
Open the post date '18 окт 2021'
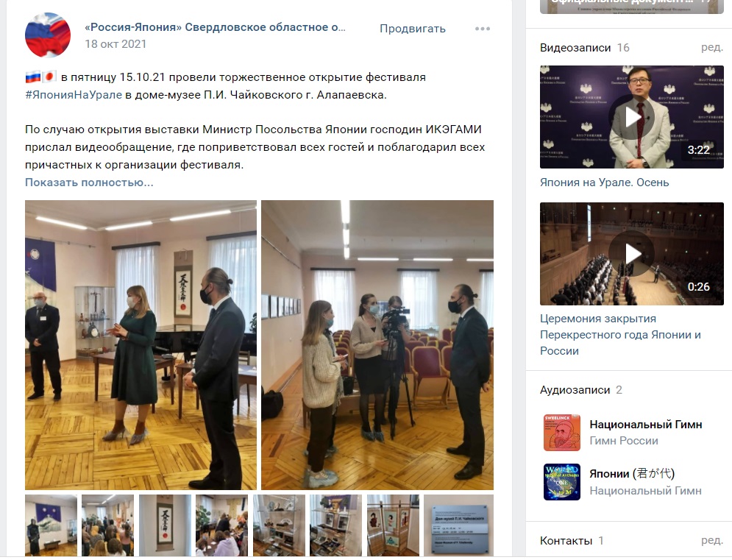116,44
